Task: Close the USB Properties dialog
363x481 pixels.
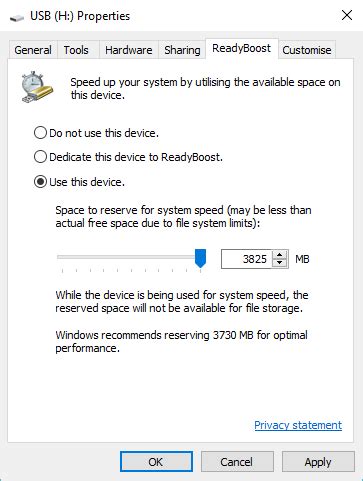Action: (347, 15)
